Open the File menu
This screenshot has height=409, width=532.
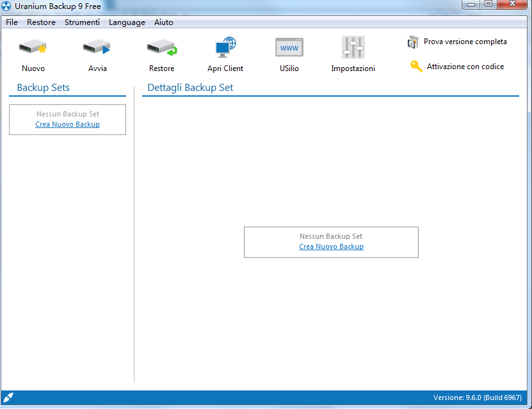point(12,22)
